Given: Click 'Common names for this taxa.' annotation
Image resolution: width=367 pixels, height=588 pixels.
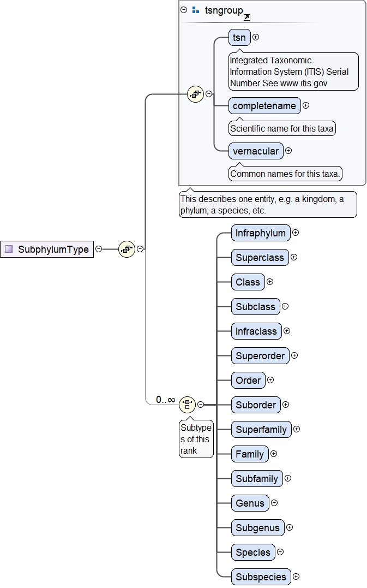Looking at the screenshot, I should [285, 174].
